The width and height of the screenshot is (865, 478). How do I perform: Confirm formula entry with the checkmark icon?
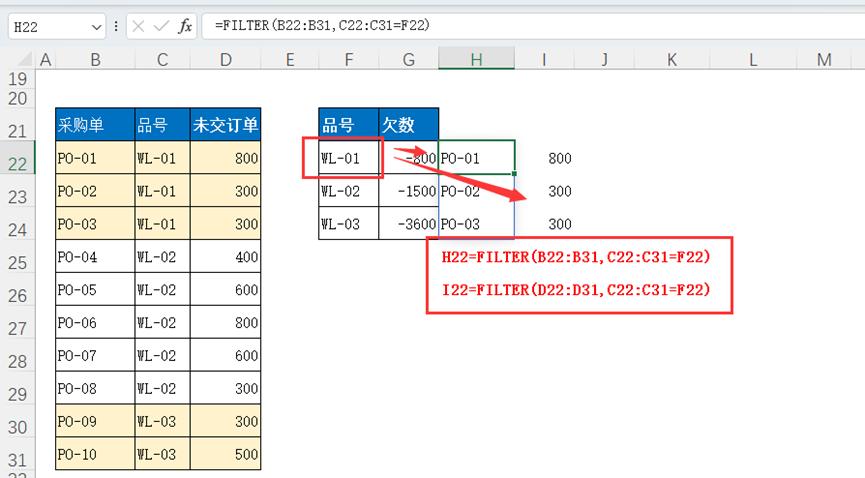[x=162, y=26]
